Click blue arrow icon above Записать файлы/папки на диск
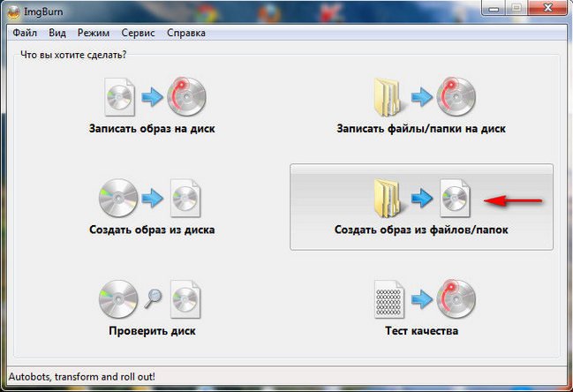Image resolution: width=573 pixels, height=392 pixels. 422,97
